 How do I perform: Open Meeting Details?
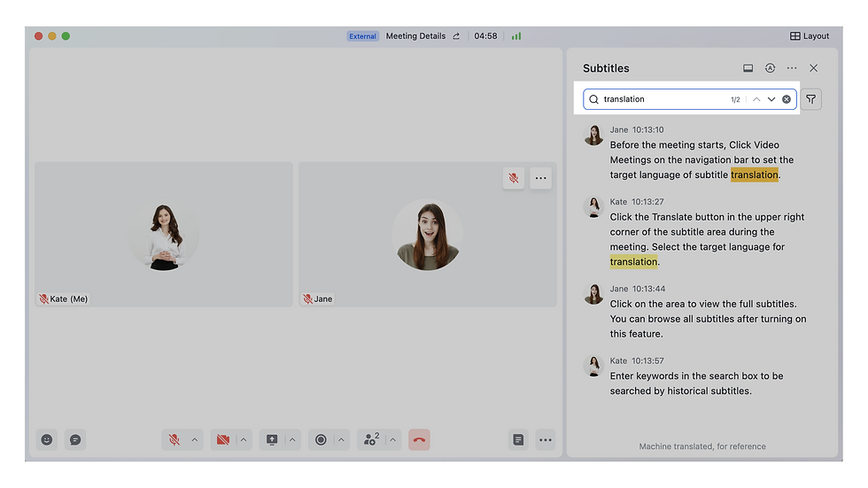415,36
